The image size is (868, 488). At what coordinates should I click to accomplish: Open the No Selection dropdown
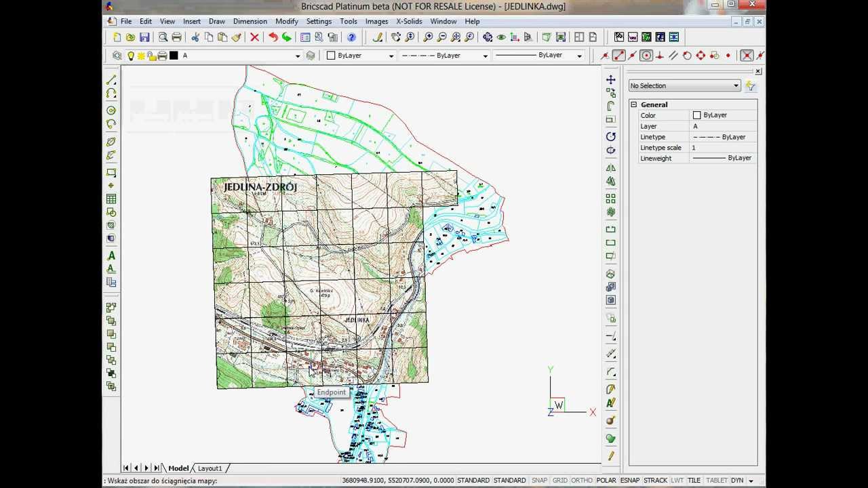[684, 85]
